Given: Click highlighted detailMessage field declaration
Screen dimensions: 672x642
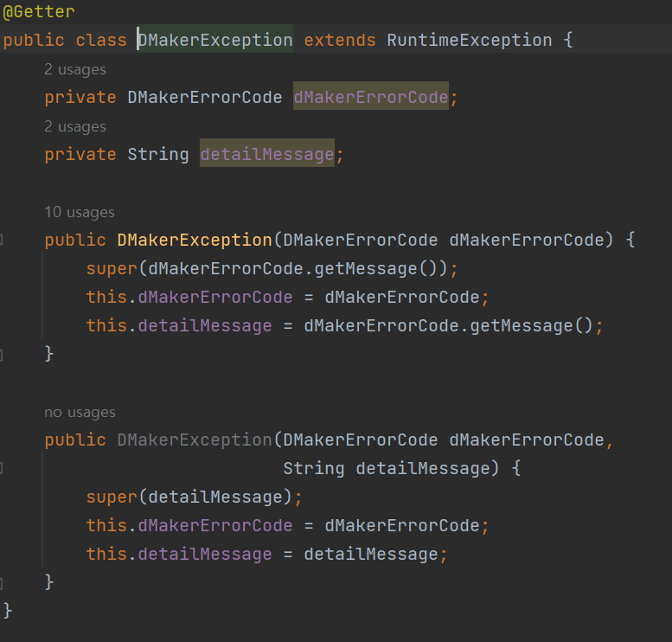Looking at the screenshot, I should pos(267,154).
